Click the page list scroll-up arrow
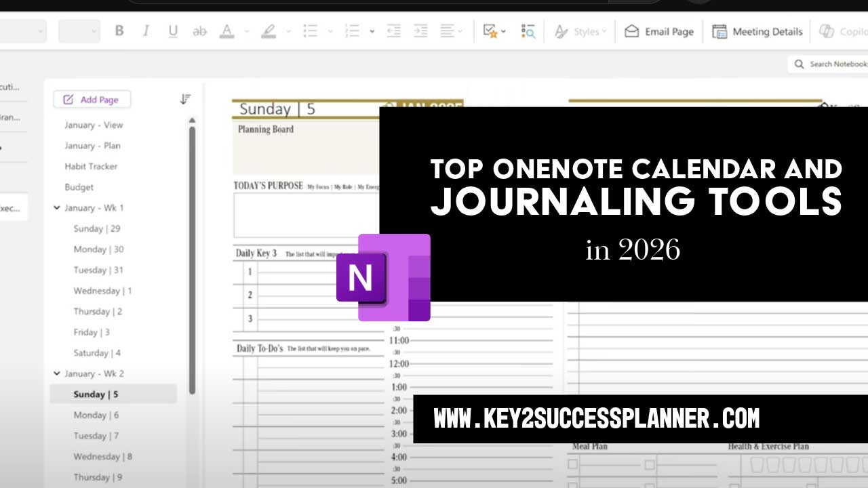 pyautogui.click(x=192, y=120)
